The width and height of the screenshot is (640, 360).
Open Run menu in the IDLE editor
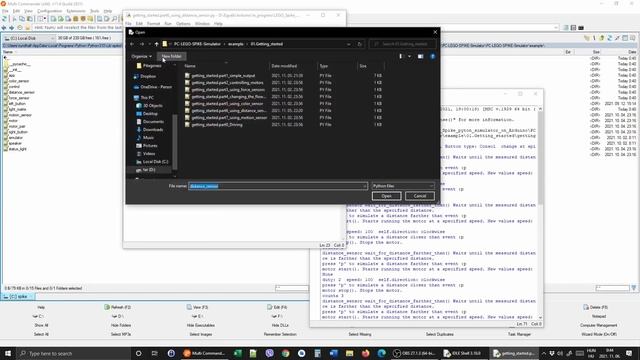(x=168, y=24)
